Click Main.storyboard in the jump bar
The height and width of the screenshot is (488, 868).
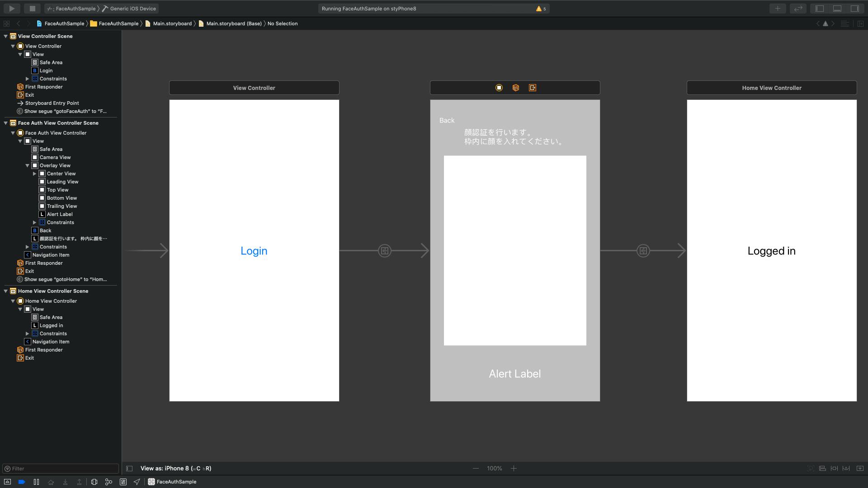(172, 23)
